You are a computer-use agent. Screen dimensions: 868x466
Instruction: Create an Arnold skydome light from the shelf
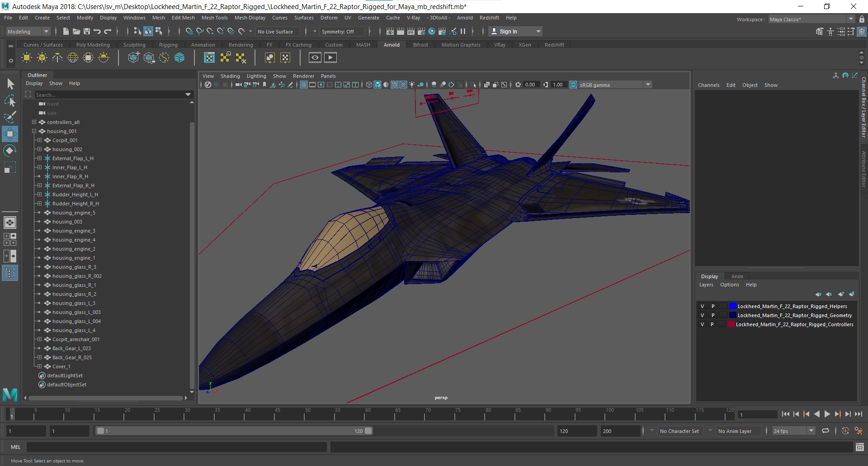pos(73,57)
